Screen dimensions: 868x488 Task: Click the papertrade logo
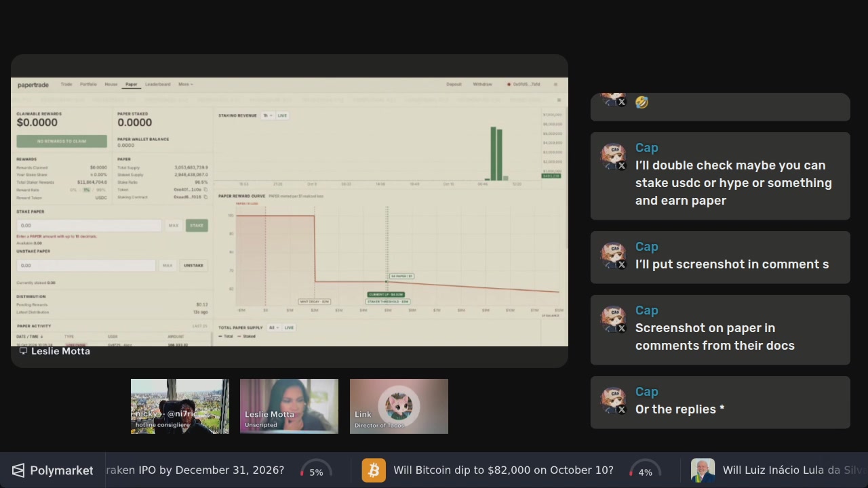tap(33, 85)
